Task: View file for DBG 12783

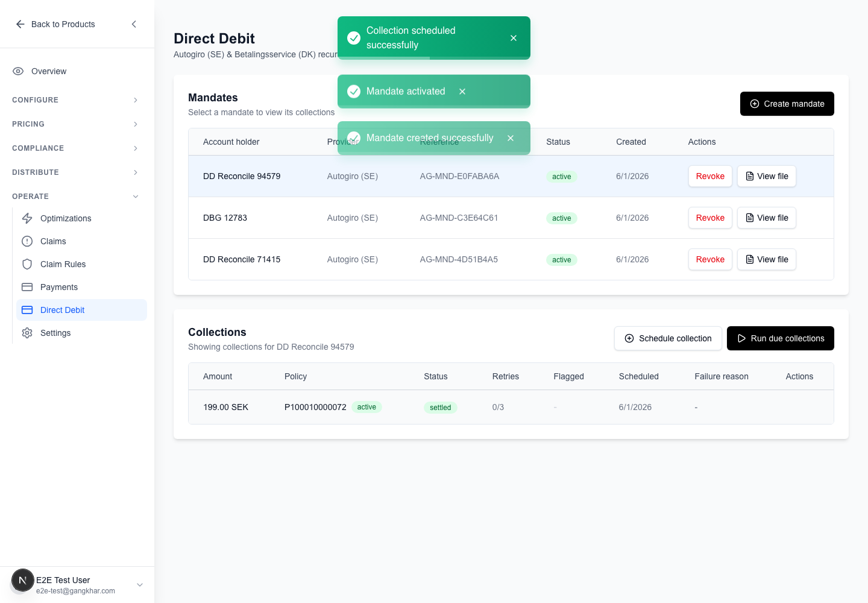Action: point(767,218)
